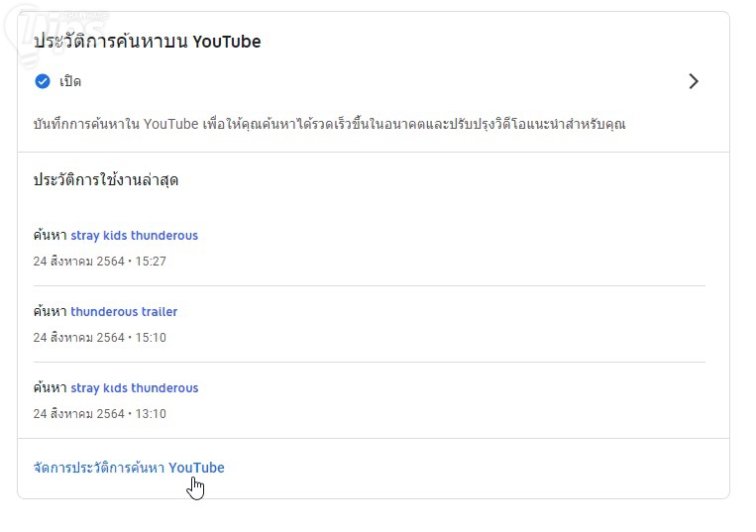Click the 24 สิงหาคม 2564 15:10 timestamp

[99, 338]
